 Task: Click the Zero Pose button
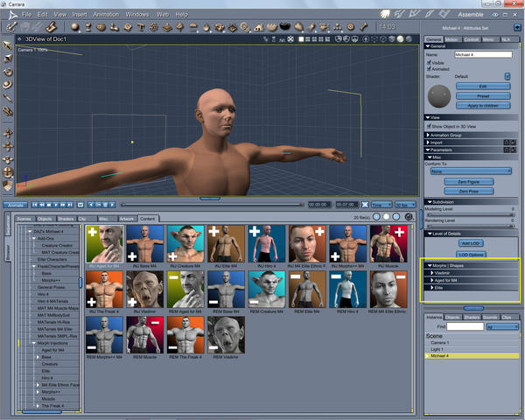[468, 191]
